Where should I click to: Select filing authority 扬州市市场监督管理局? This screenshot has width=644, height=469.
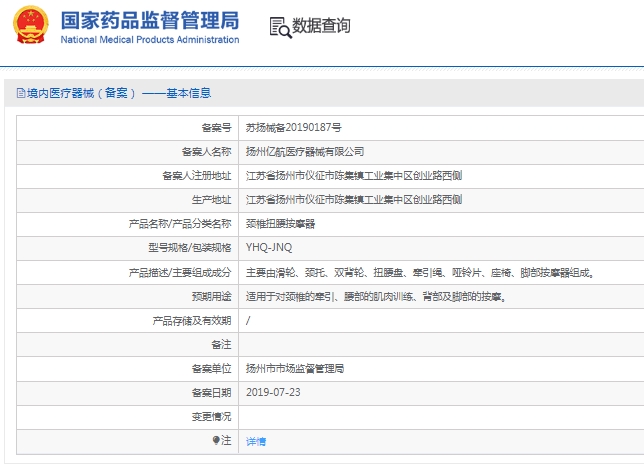[295, 368]
